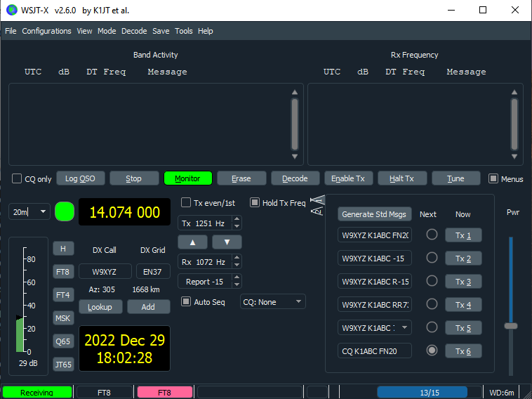Switch to MSK mode button
This screenshot has height=399, width=532.
tap(63, 318)
